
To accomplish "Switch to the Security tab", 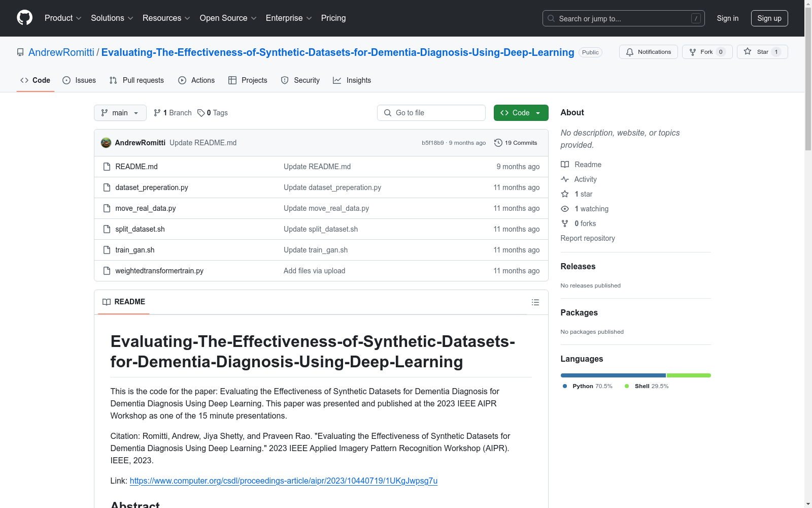I will [x=300, y=80].
